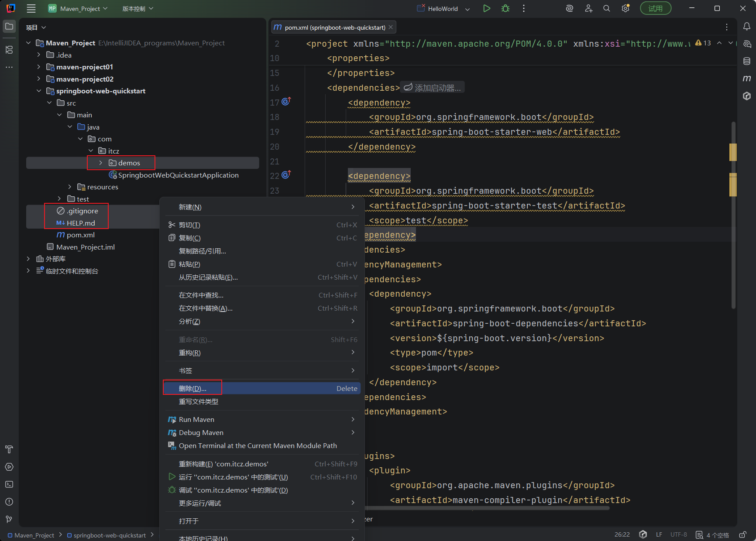Collapse springboot-web-quickstart module
The width and height of the screenshot is (756, 541).
39,91
